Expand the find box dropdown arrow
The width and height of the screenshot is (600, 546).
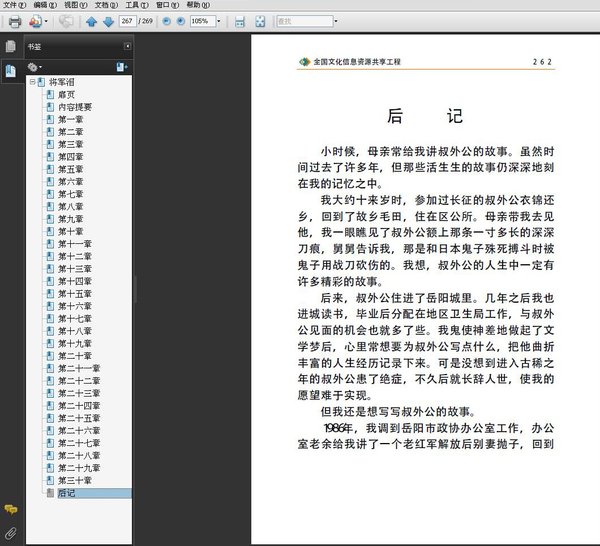coord(336,21)
